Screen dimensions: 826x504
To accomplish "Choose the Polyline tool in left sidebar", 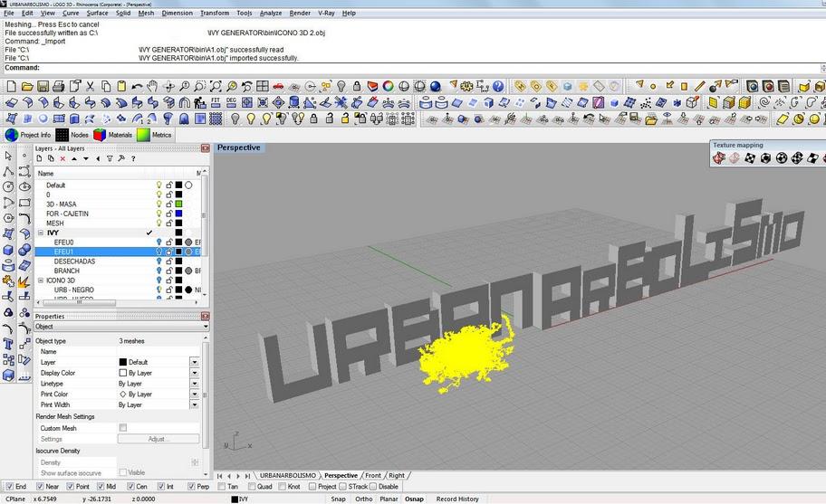I will [8, 172].
